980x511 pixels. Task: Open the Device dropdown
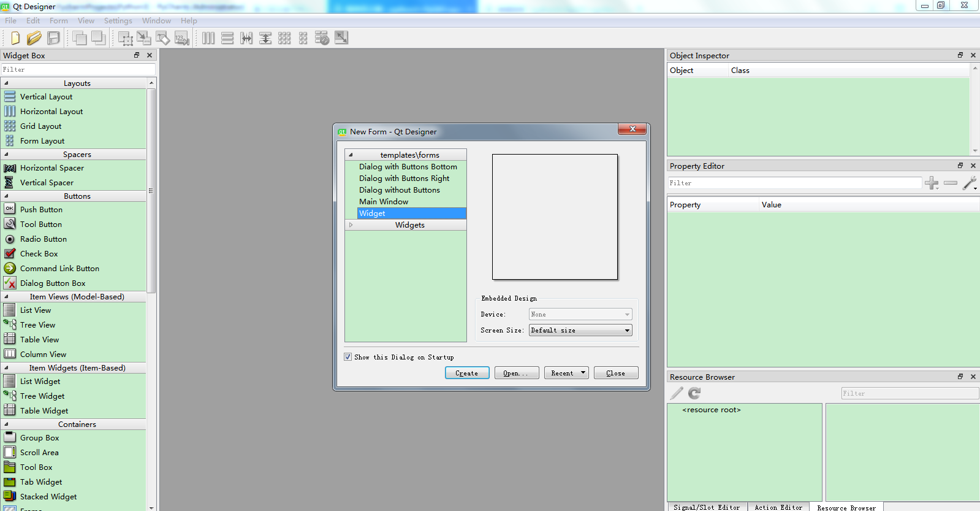(580, 314)
